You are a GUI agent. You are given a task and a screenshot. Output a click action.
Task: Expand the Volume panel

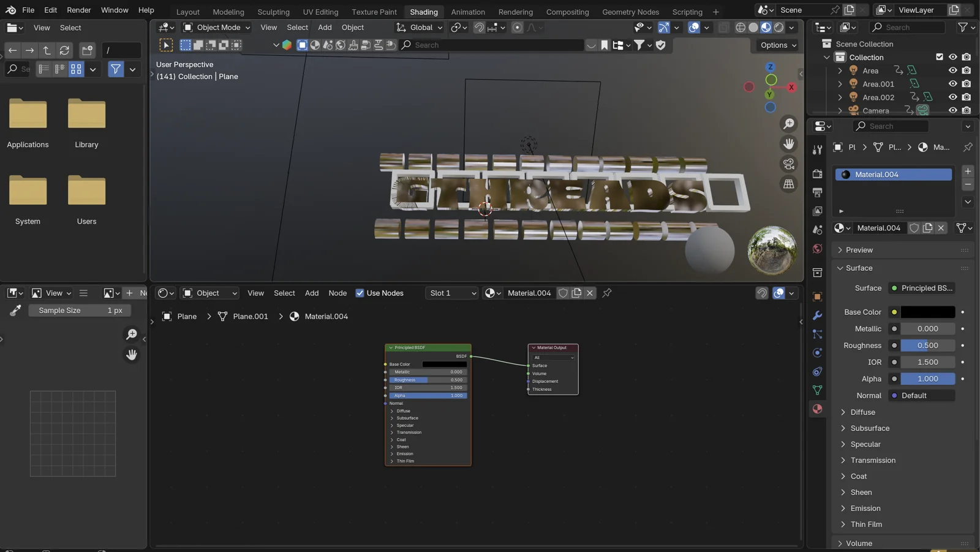840,543
